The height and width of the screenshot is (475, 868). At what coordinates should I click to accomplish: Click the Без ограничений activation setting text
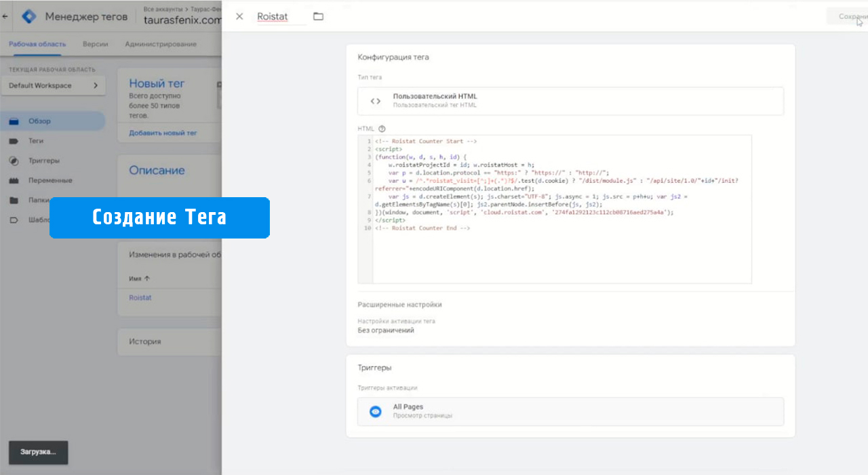pyautogui.click(x=386, y=331)
